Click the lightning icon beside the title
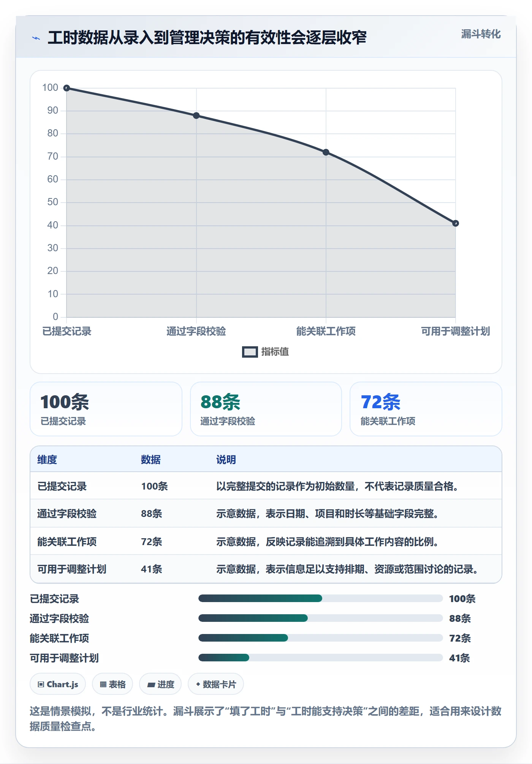532x764 pixels. 36,38
